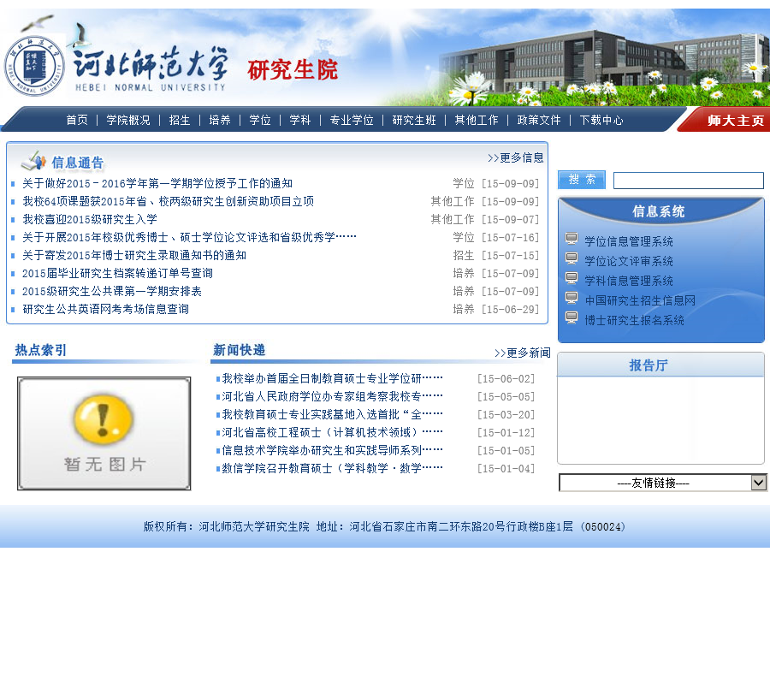Open 其他工作 navigation item
This screenshot has width=770, height=700.
coord(477,120)
